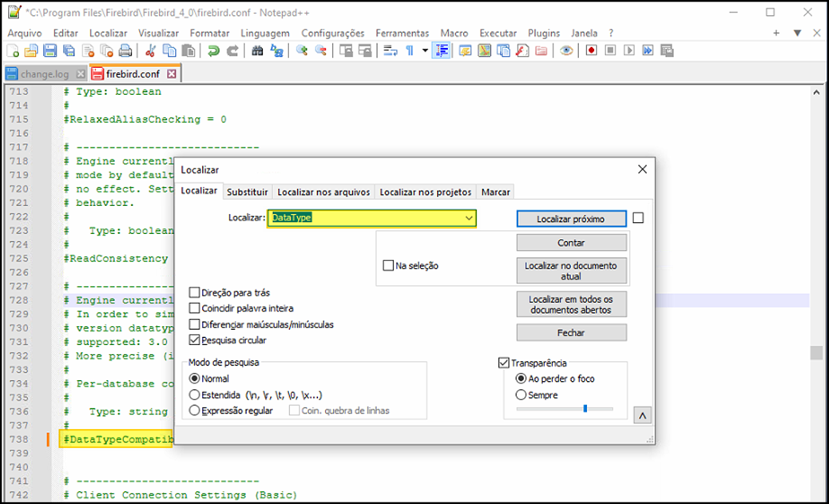Click the Save All toolbar icon

pyautogui.click(x=69, y=51)
